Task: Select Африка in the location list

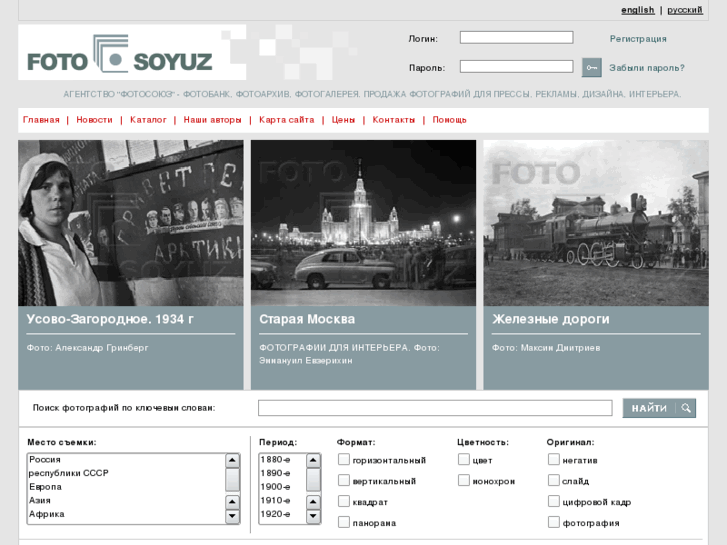Action: click(x=126, y=514)
